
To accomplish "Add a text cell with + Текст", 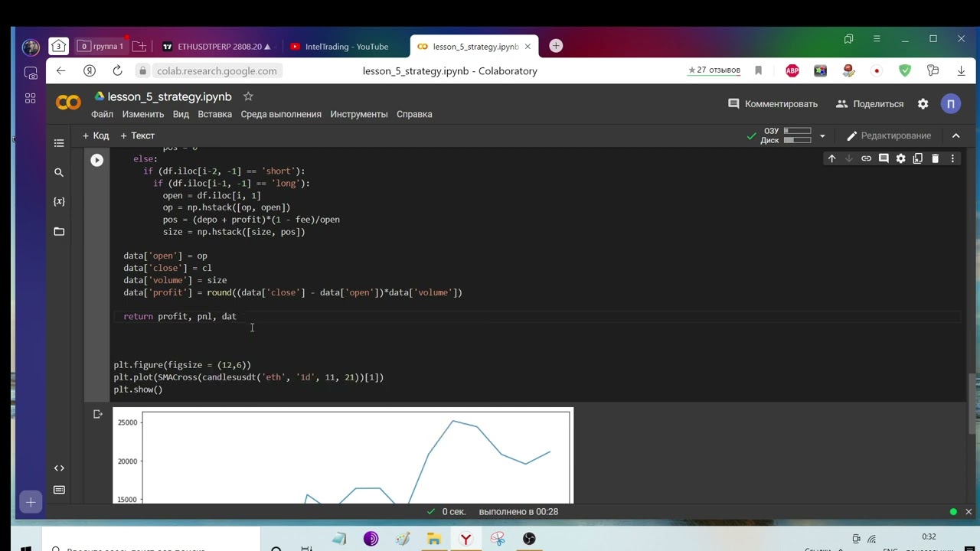I will click(x=138, y=135).
